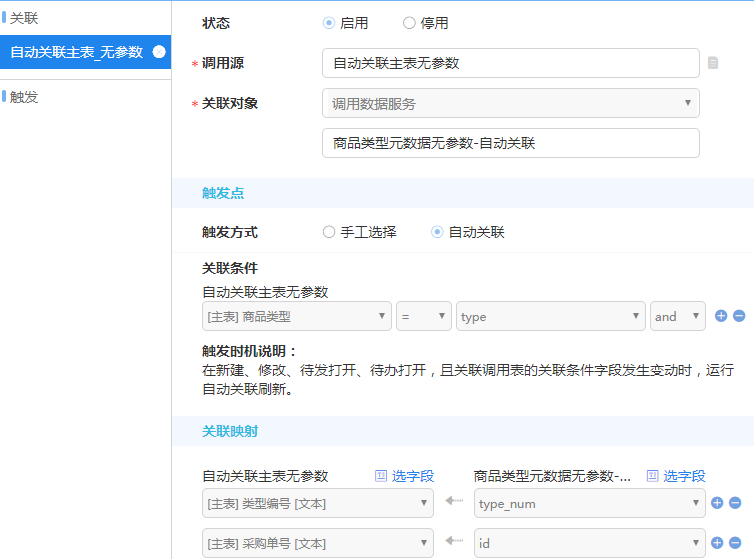The image size is (754, 559).
Task: Add a mapping row after type_num
Action: 717,503
